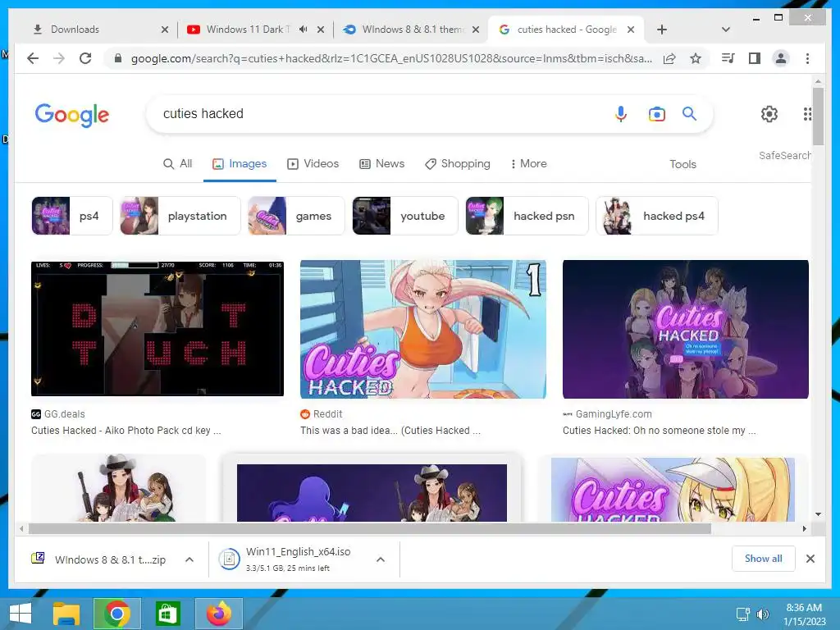Open Cuties Hacked Aiko Photo Pack title
The image size is (840, 630).
(126, 431)
